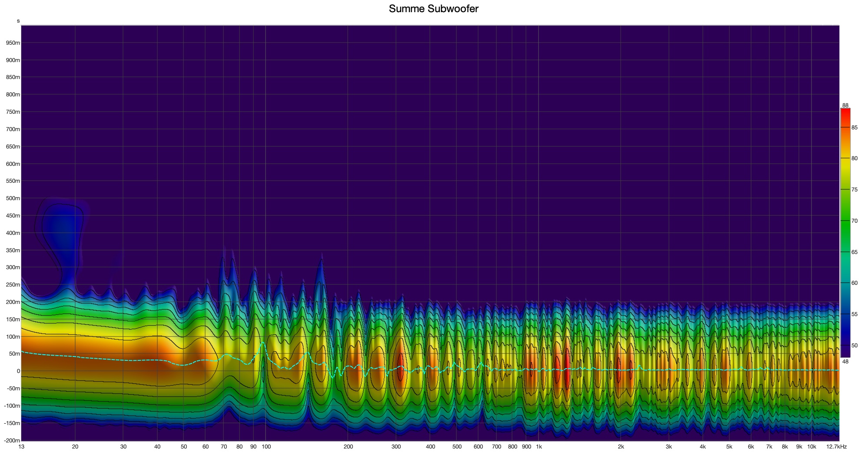Click the 500m label on the time axis
The width and height of the screenshot is (868, 452).
tap(13, 198)
